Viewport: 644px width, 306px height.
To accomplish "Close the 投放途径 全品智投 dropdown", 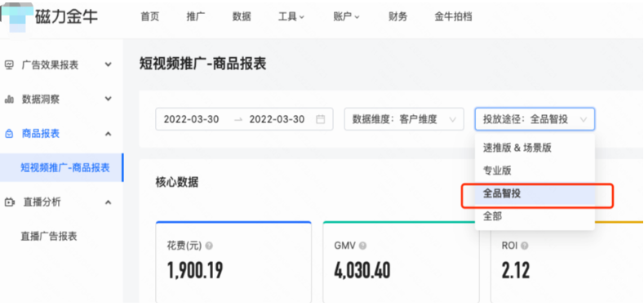I will (x=535, y=119).
